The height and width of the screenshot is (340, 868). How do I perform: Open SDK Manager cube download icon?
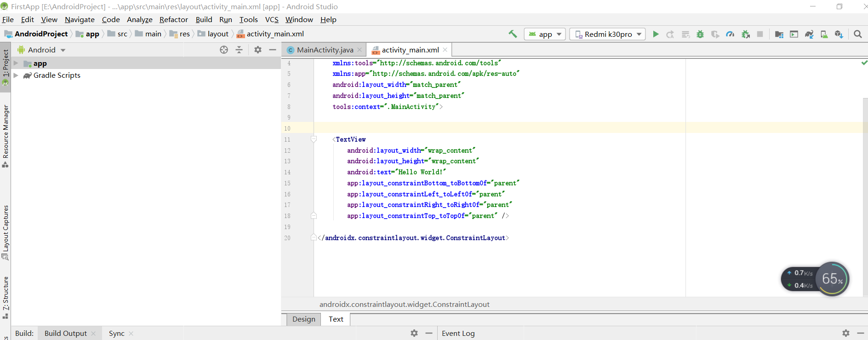839,34
